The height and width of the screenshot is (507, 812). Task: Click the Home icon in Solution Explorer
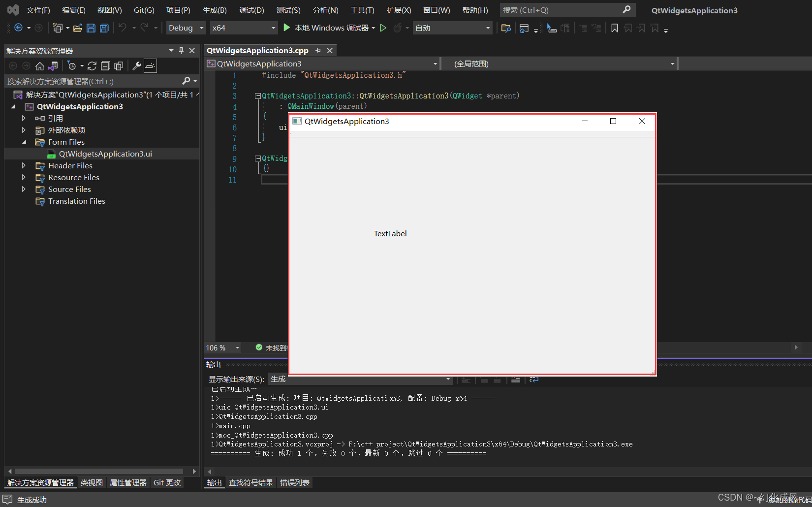40,66
